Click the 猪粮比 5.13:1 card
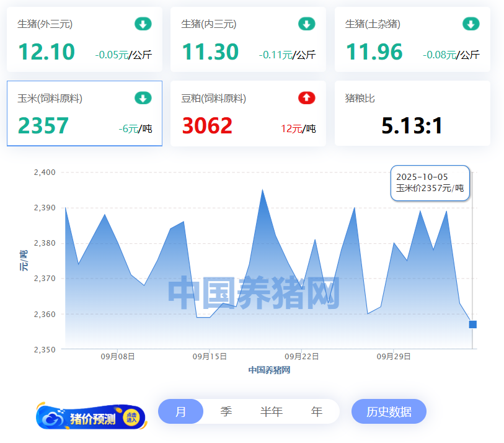Viewport: 504px width, 443px height. (x=412, y=114)
